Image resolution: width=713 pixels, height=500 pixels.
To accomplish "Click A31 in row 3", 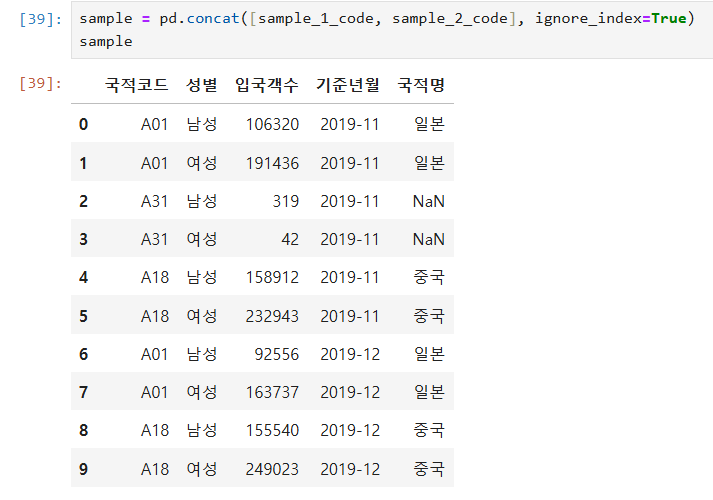I will pyautogui.click(x=155, y=239).
